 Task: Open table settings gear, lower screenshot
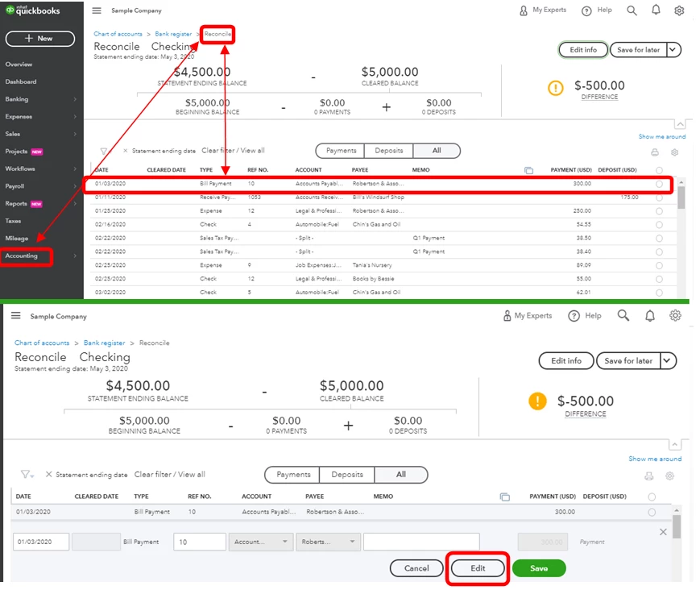pos(669,476)
